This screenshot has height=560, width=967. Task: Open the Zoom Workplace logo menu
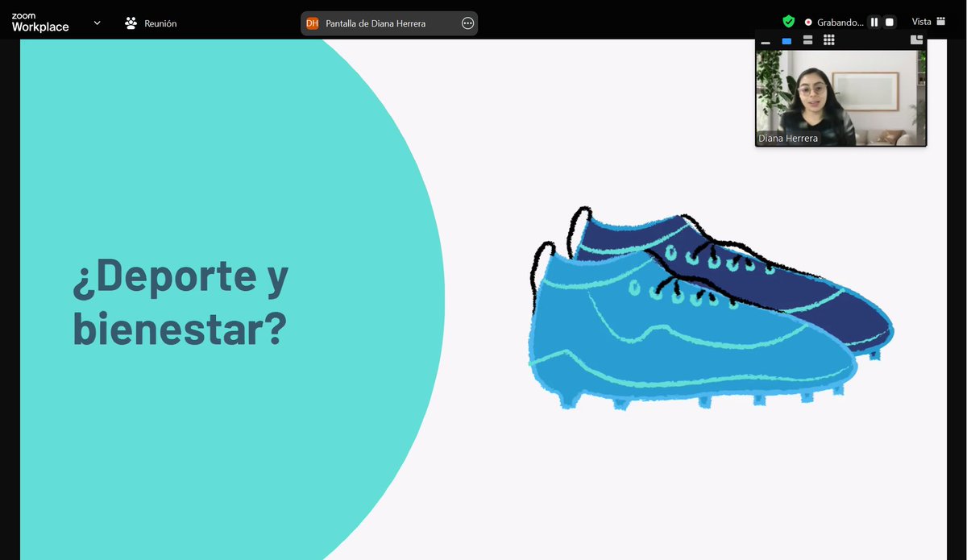(x=40, y=23)
